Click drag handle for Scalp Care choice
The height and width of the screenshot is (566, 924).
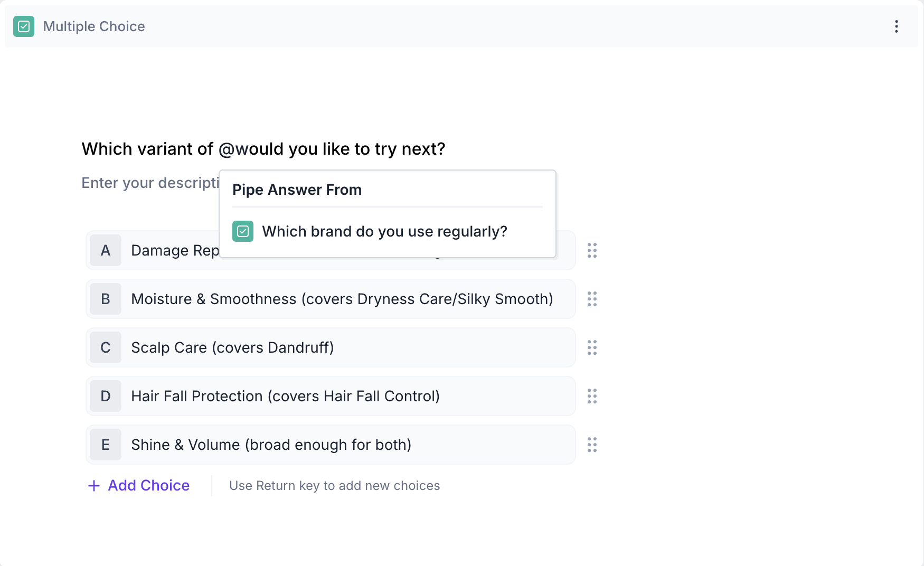click(592, 347)
